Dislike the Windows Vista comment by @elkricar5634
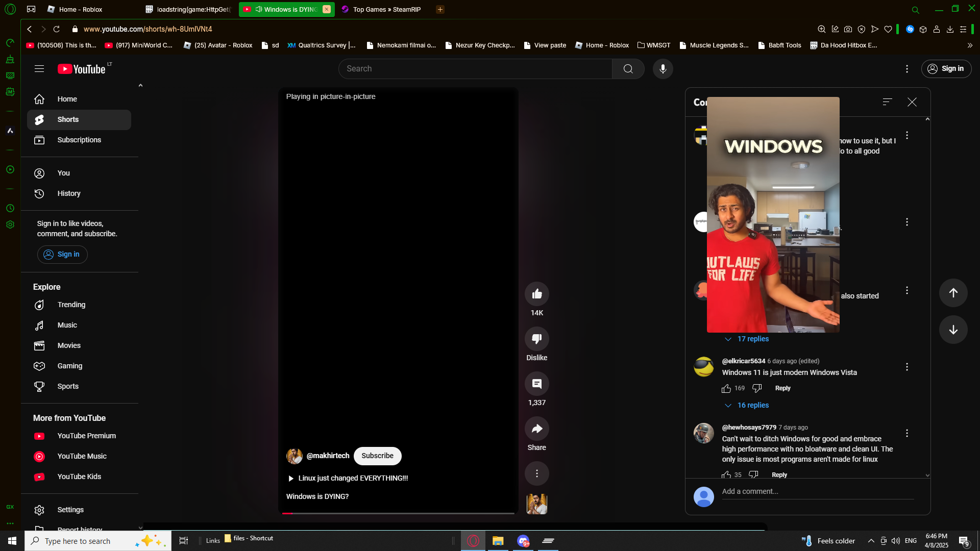The image size is (980, 551). point(757,389)
